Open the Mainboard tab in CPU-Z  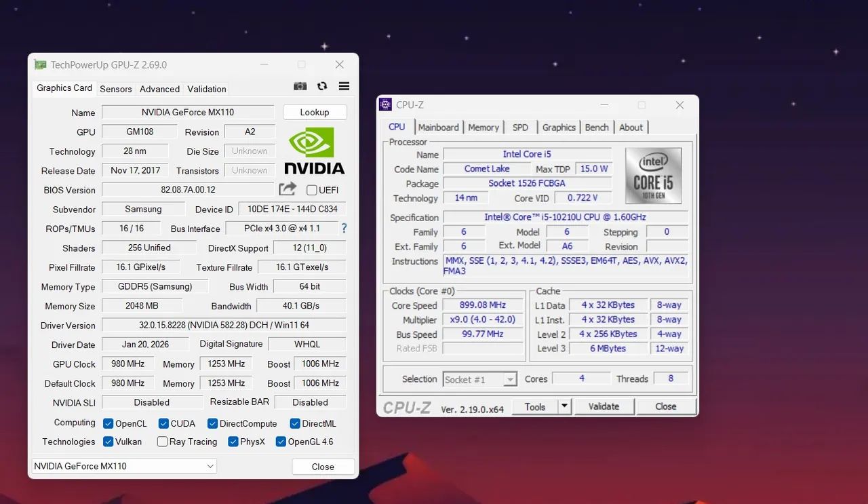(x=439, y=127)
